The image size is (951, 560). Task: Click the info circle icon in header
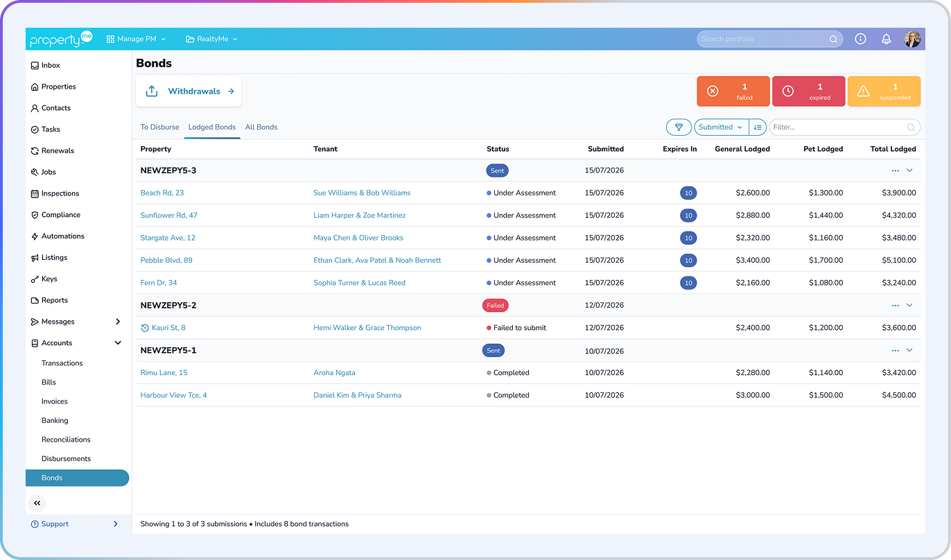click(860, 39)
